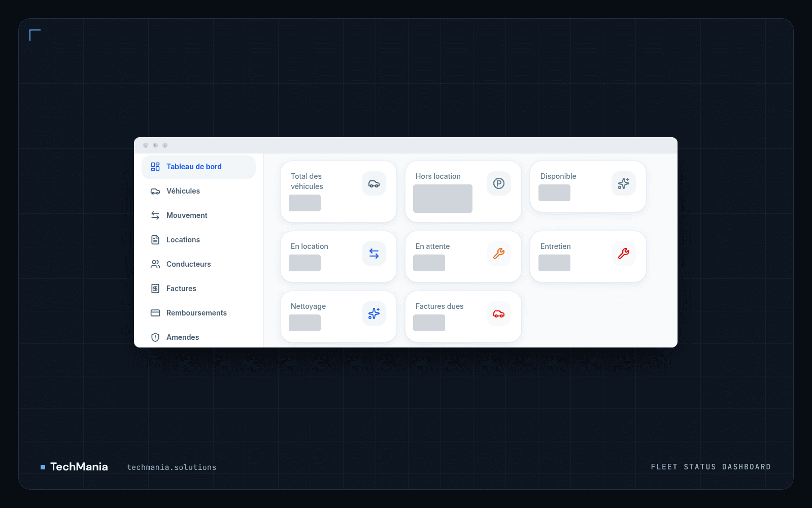Image resolution: width=812 pixels, height=508 pixels.
Task: Go to Remboursements page
Action: point(198,313)
